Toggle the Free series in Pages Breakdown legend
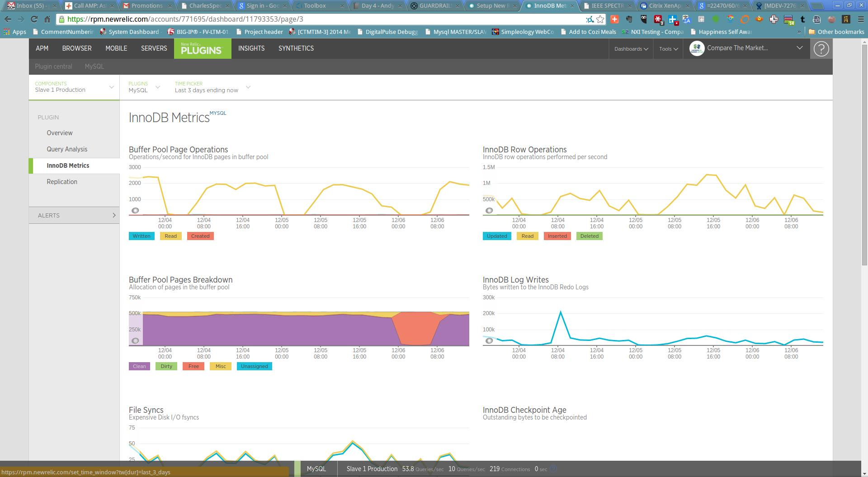 (193, 366)
